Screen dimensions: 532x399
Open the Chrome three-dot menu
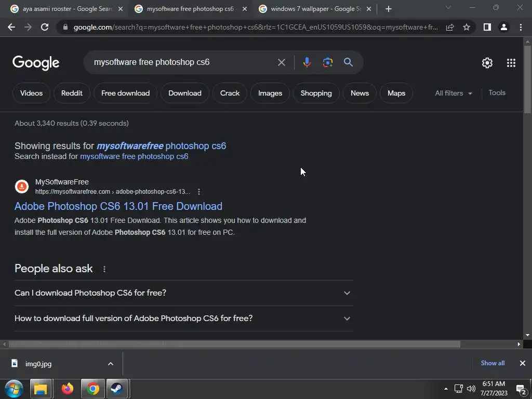click(521, 27)
